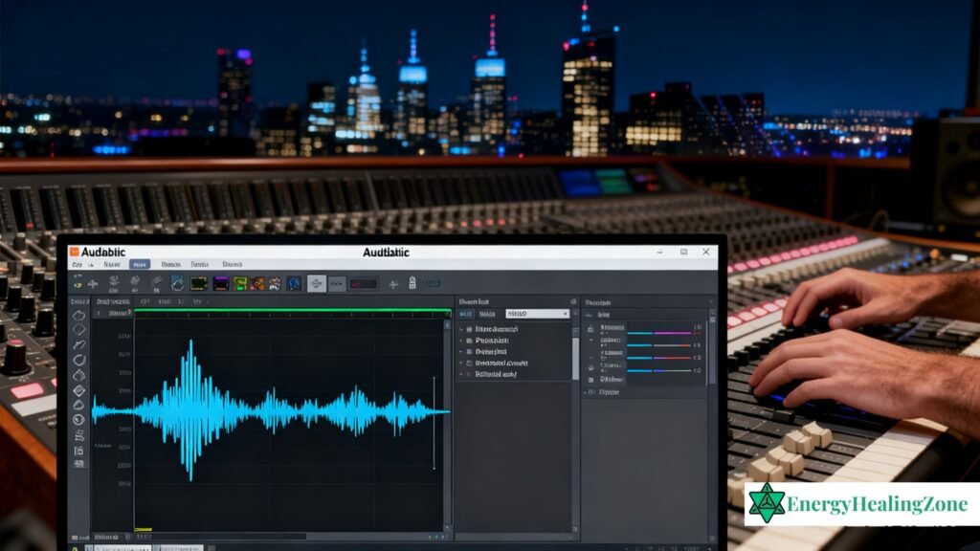Expand the second row of the middle panel tree
This screenshot has height=551, width=980.
click(461, 341)
